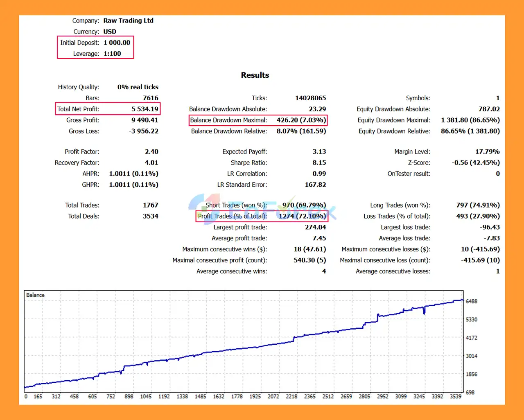524x420 pixels.
Task: Click the Margin Level value 17.79%
Action: pos(487,151)
